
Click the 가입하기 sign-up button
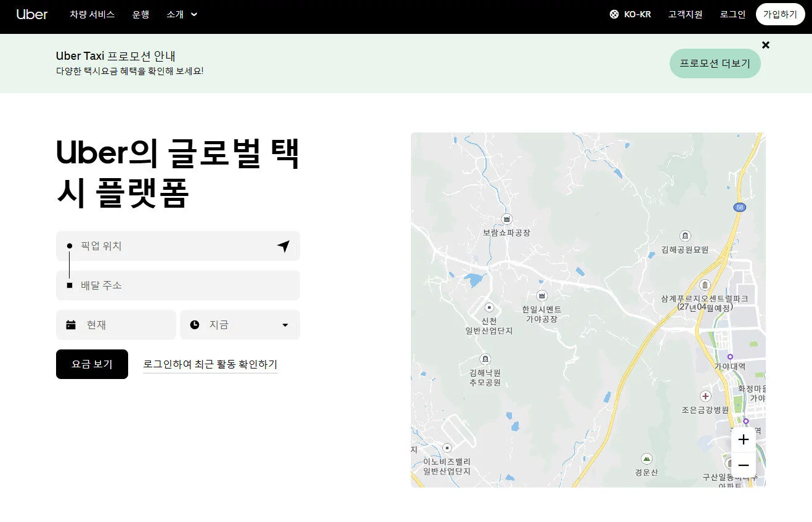coord(780,14)
